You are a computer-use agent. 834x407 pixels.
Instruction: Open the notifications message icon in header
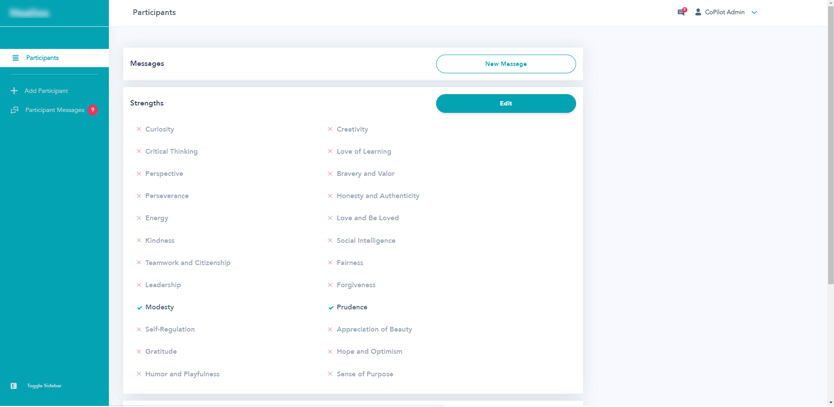click(x=682, y=12)
